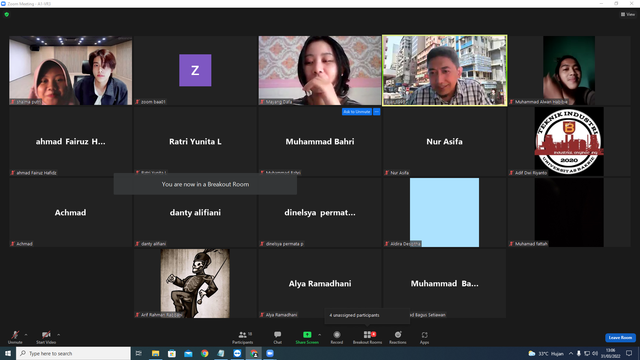Select the Nur Asifa participant tile
This screenshot has width=640, height=360.
click(444, 141)
